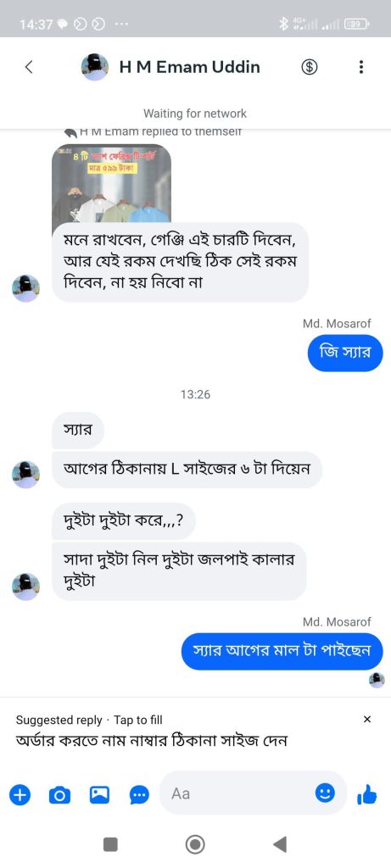
Task: Send a thumbs-up like
Action: 366,795
